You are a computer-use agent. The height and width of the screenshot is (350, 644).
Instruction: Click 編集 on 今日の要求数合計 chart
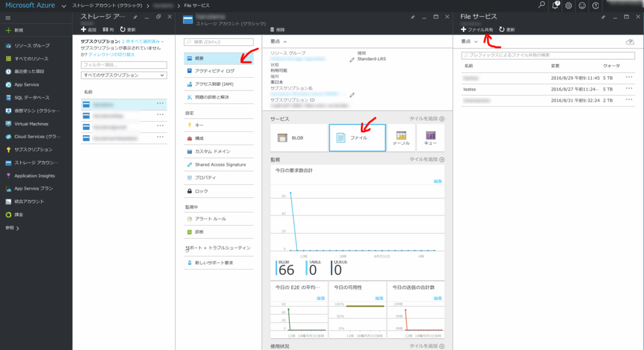tap(438, 182)
